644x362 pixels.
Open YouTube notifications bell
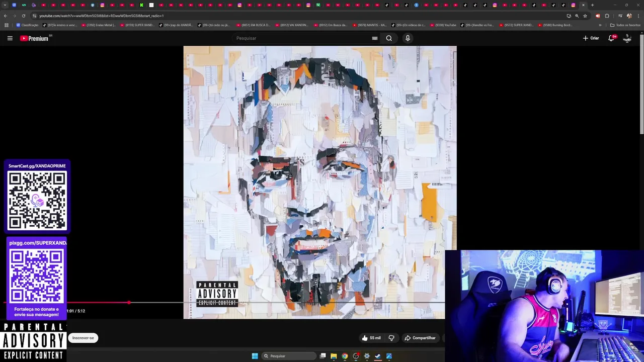[x=611, y=38]
